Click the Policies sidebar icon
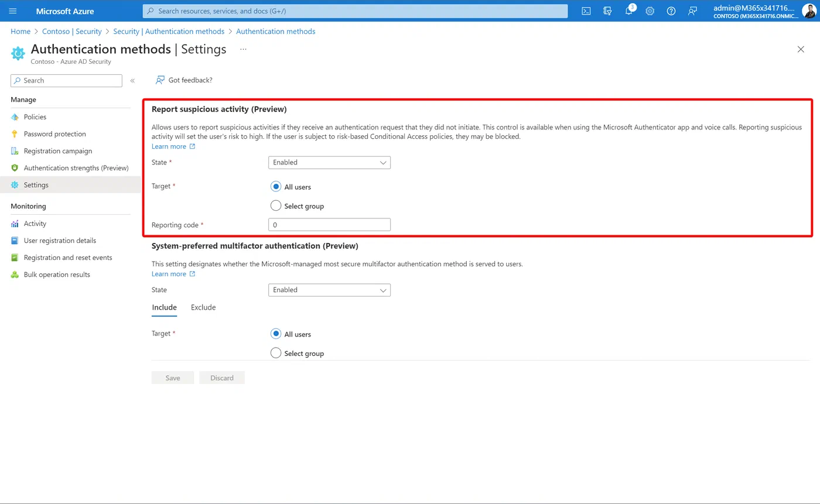 click(15, 117)
